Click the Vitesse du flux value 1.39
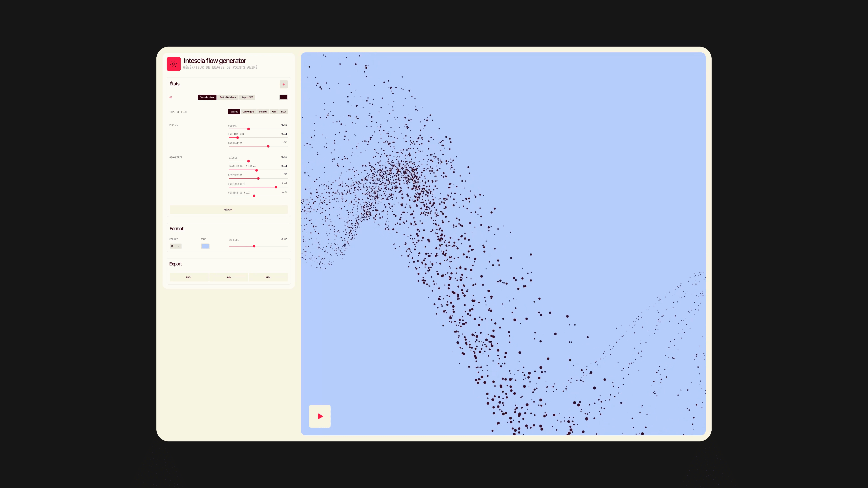Viewport: 868px width, 488px height. (x=284, y=192)
